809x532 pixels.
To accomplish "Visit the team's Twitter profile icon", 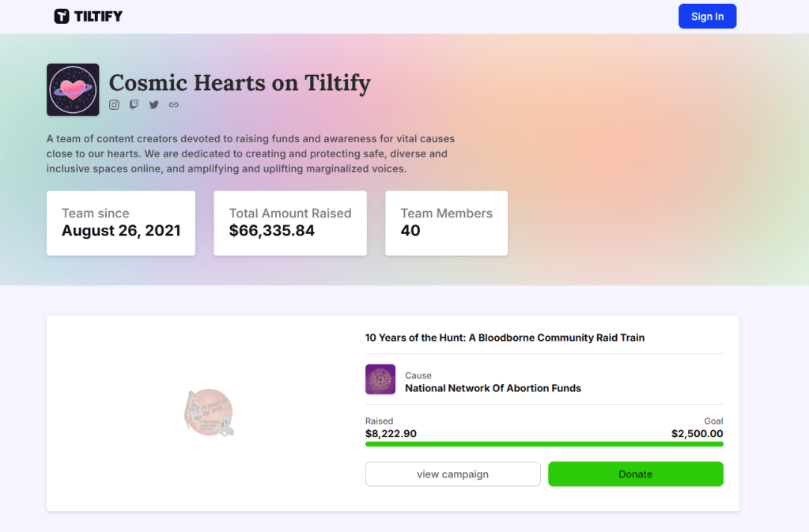I will pos(154,104).
